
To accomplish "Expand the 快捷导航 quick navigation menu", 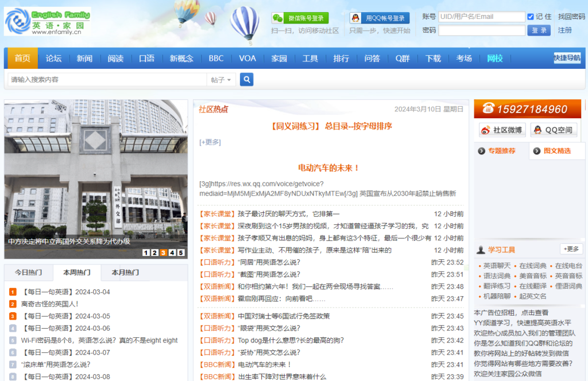I will coord(567,58).
